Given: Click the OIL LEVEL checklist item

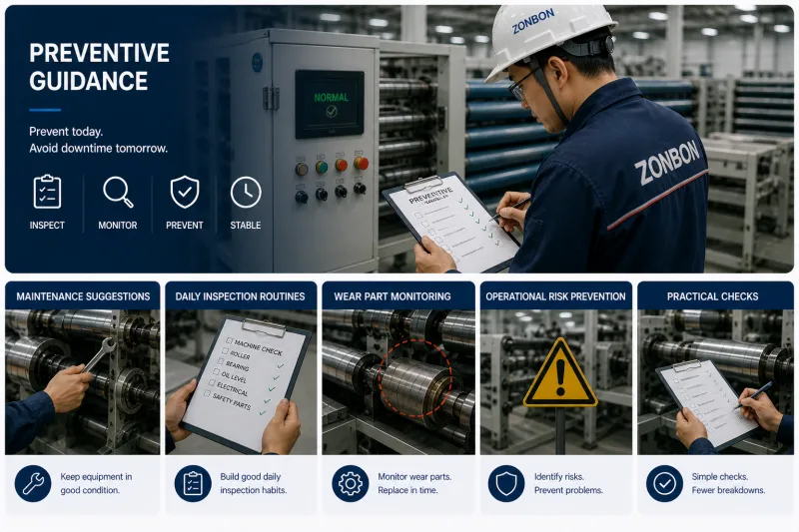Looking at the screenshot, I should pyautogui.click(x=231, y=376).
